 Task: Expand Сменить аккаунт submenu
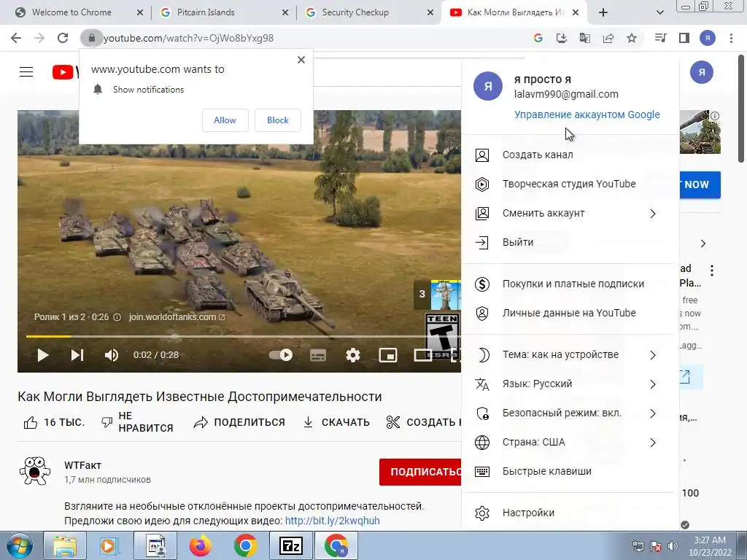tap(570, 214)
